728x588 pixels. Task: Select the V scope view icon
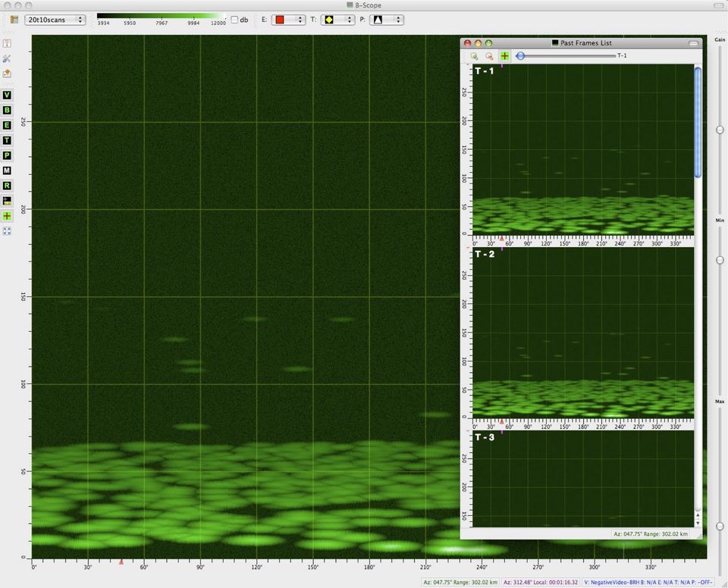click(6, 94)
